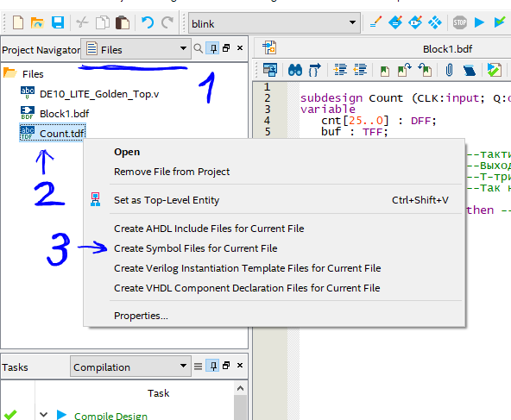Click the Increase Indent icon
The width and height of the screenshot is (511, 420).
340,70
